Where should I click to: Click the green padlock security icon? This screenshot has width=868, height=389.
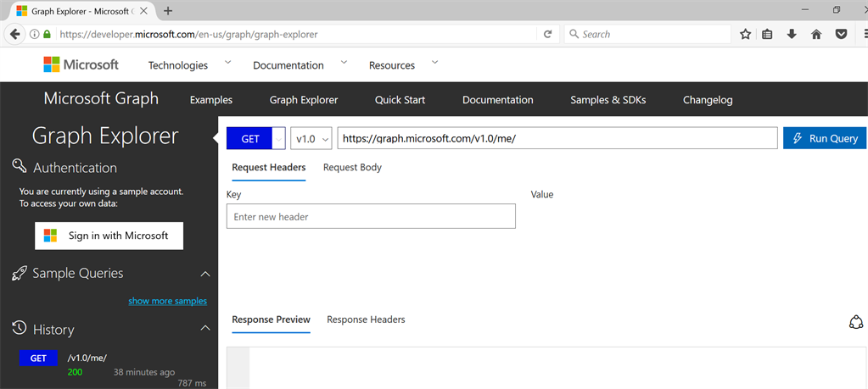(x=47, y=34)
